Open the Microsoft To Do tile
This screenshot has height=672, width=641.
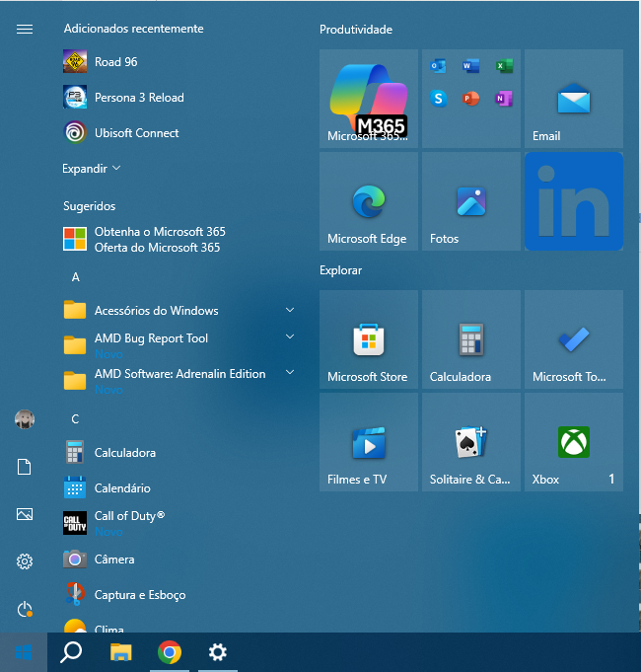574,339
